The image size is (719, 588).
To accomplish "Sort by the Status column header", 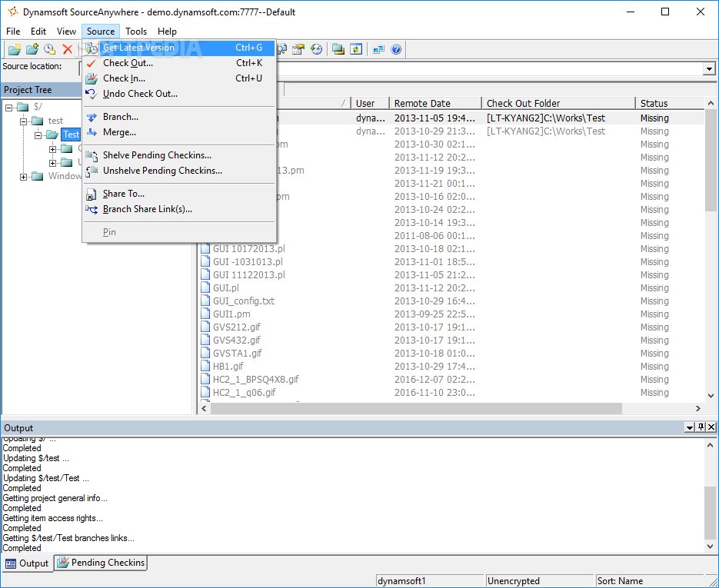I will pyautogui.click(x=670, y=103).
